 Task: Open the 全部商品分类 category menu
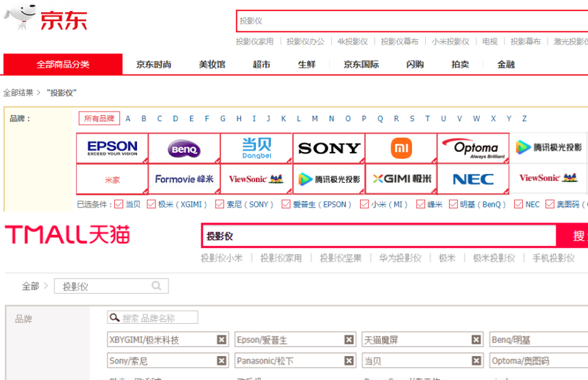(63, 64)
